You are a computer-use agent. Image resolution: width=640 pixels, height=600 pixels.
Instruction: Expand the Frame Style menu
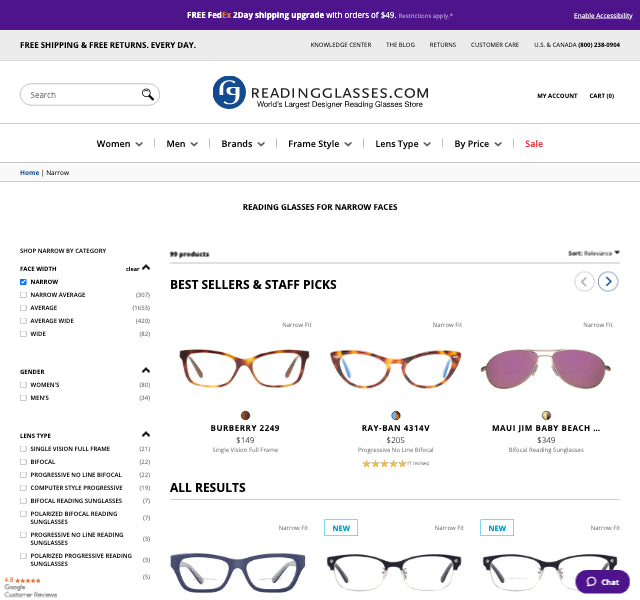pyautogui.click(x=320, y=144)
